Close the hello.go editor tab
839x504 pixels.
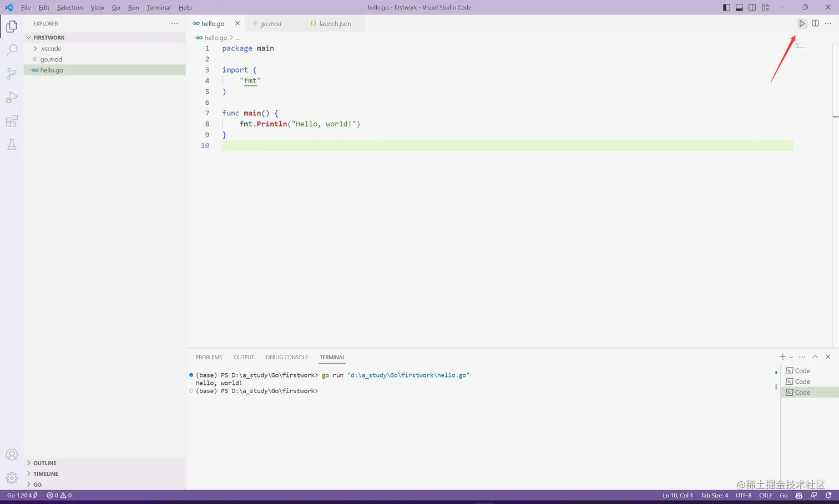pos(237,23)
